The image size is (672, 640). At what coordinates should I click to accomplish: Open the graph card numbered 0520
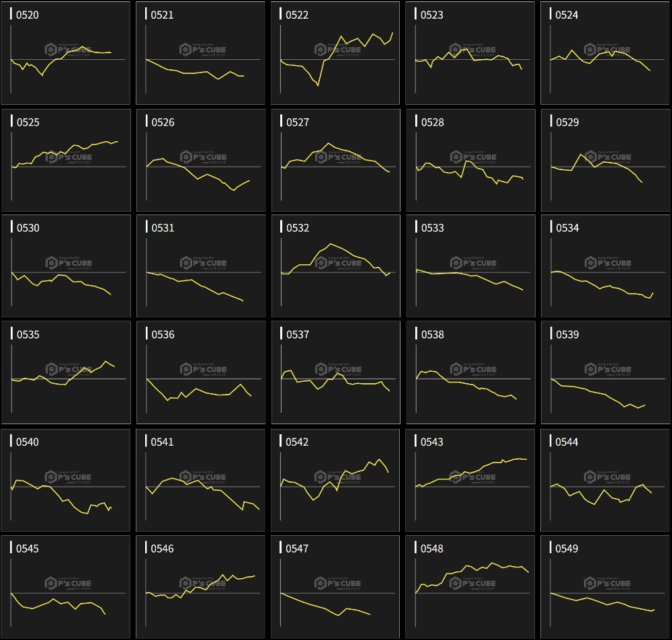pyautogui.click(x=66, y=53)
